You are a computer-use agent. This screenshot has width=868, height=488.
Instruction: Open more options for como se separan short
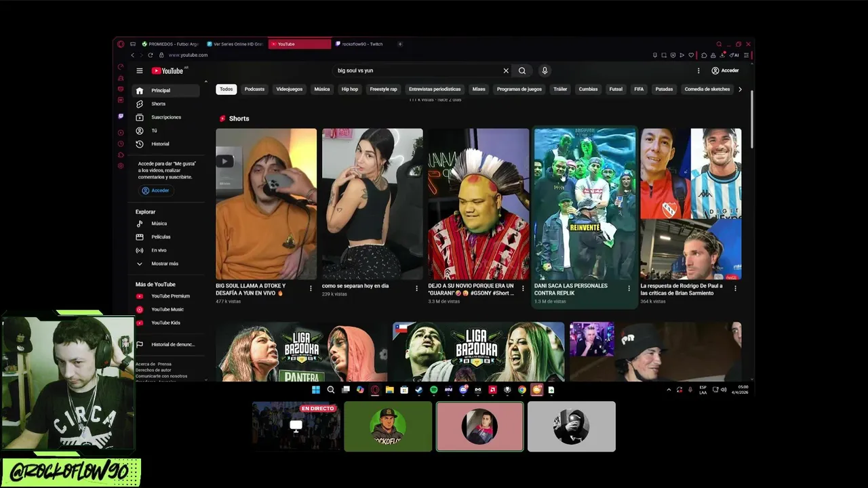(x=417, y=288)
